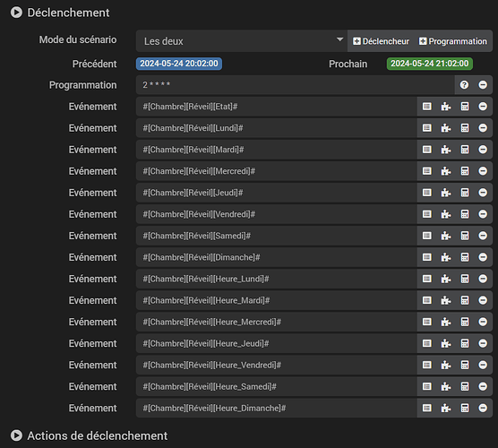Open command list icon for Mercredi event
Viewport: 498px width, 448px height.
[427, 171]
